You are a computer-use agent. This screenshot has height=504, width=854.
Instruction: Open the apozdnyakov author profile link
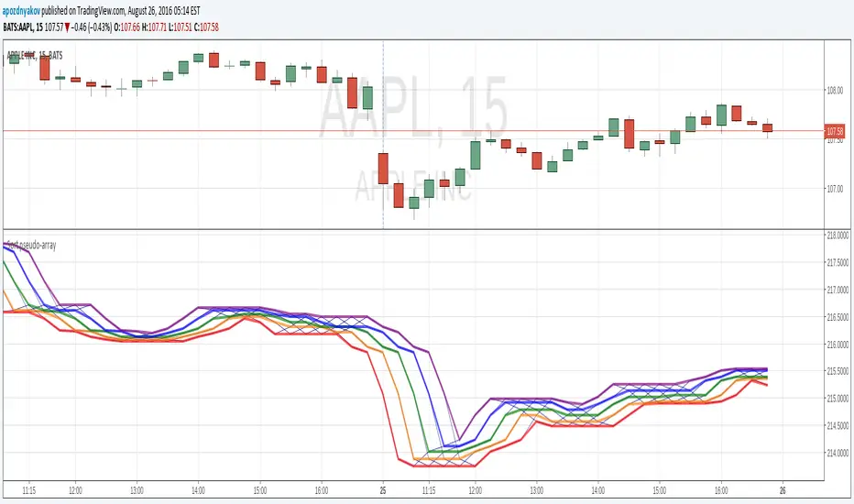[21, 11]
